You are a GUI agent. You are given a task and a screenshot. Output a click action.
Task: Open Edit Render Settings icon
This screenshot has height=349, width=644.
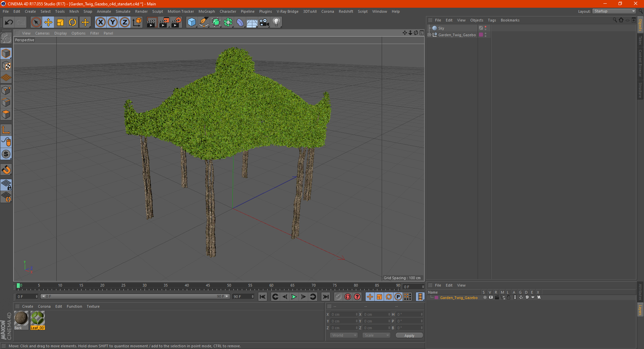pyautogui.click(x=176, y=22)
